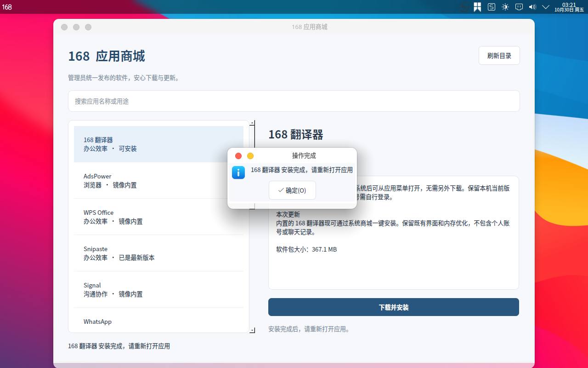Start install with 下载并安装 button

tap(394, 307)
